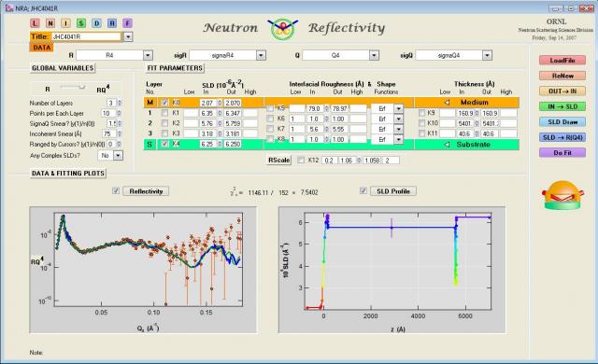Viewport: 598px width, 364px height.
Task: Click the orange dome logo under Do Fit
Action: tap(562, 195)
